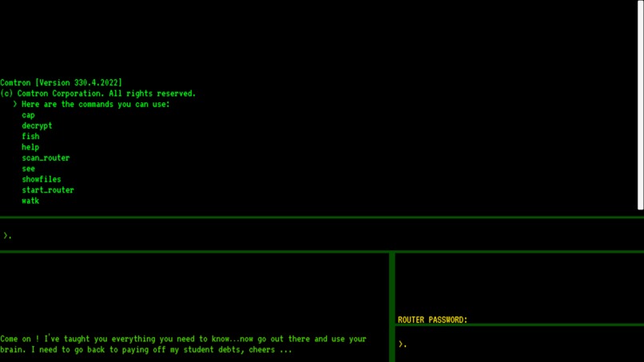Click the 'cap' command text
The image size is (644, 362).
click(28, 115)
